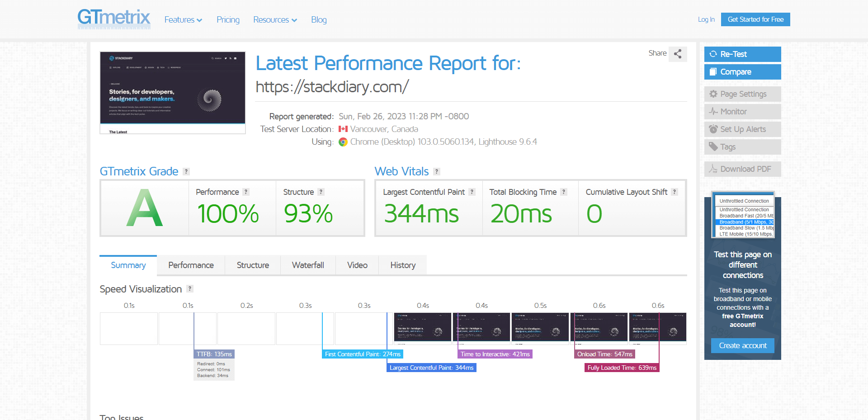Switch to the Performance tab
This screenshot has height=420, width=868.
click(x=191, y=265)
